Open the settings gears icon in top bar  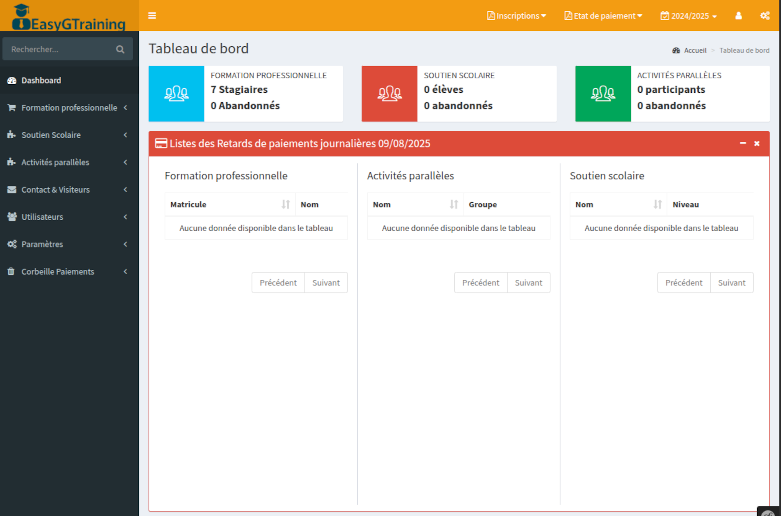tap(765, 16)
